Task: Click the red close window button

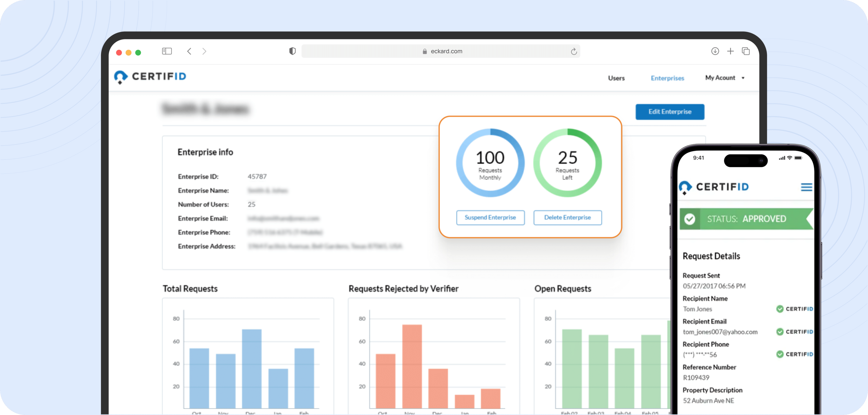Action: pyautogui.click(x=119, y=53)
